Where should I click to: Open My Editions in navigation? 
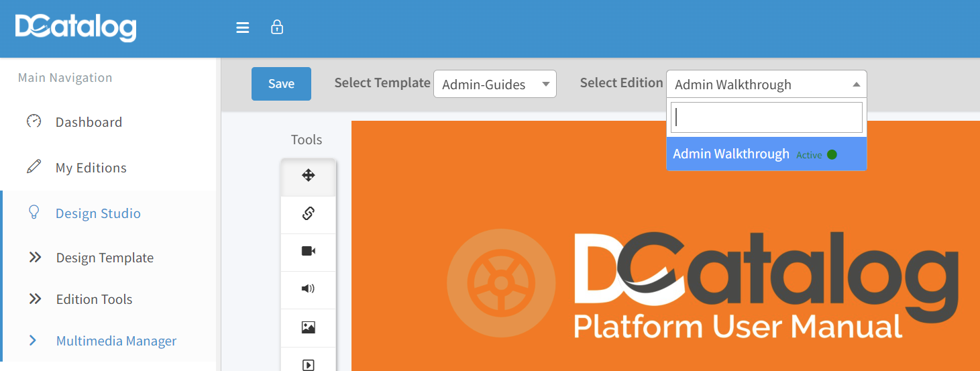pyautogui.click(x=91, y=168)
